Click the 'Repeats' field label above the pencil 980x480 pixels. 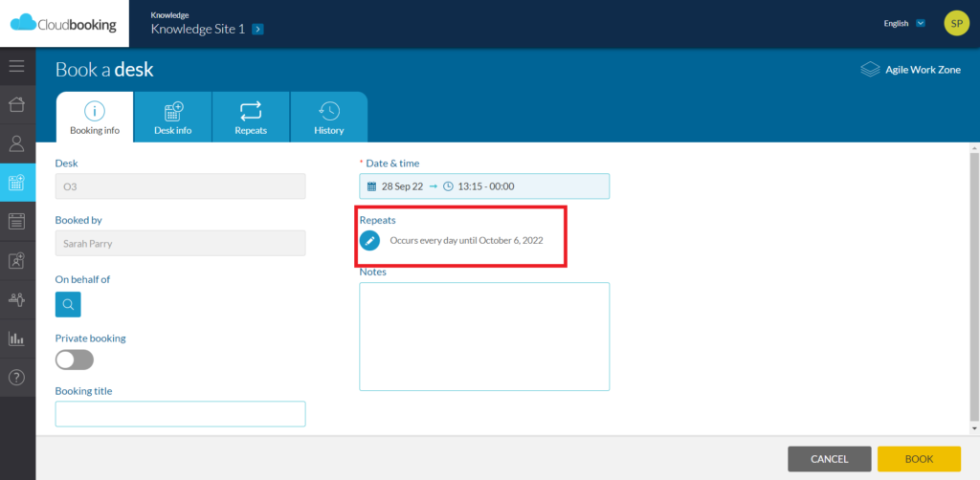(x=377, y=220)
